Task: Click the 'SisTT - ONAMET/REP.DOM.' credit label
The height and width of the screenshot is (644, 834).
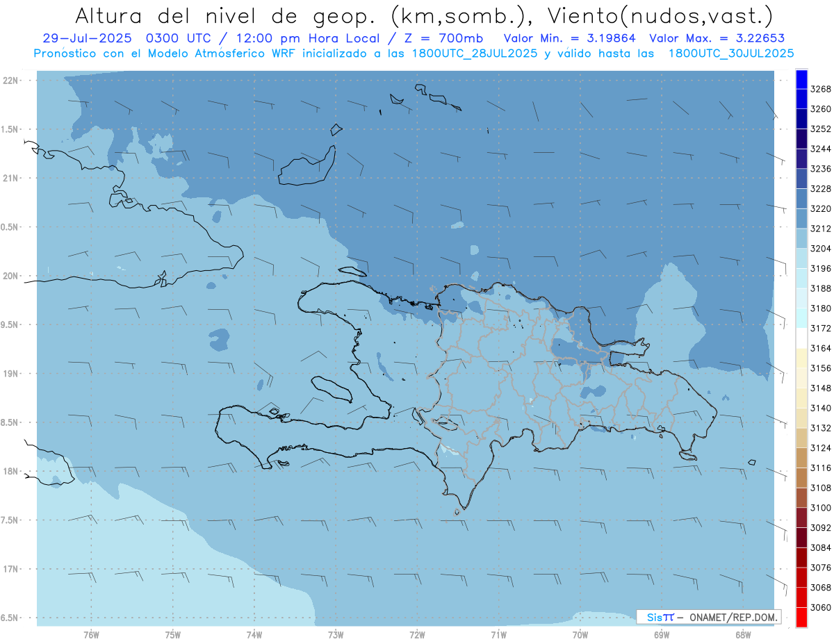Action: (x=708, y=617)
